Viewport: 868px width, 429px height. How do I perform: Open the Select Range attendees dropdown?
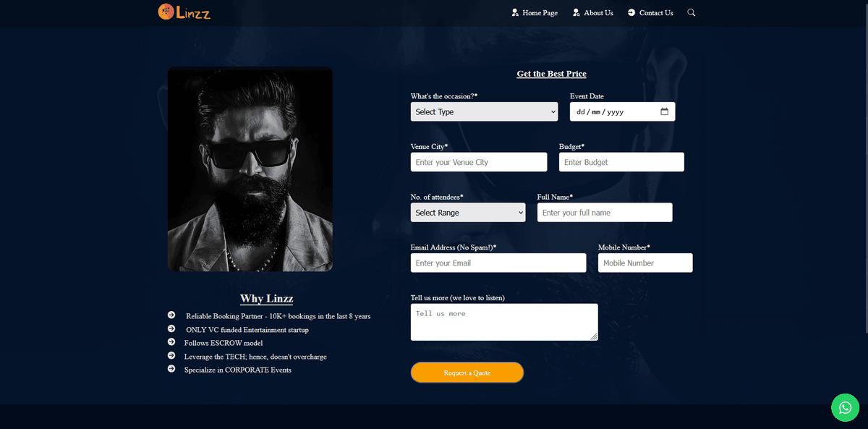[x=467, y=213]
